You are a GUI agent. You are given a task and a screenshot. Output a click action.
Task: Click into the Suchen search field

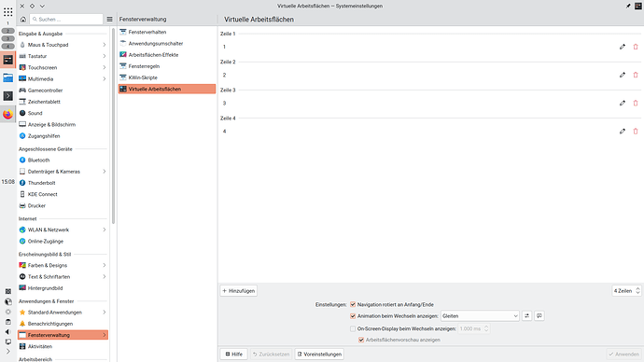66,20
